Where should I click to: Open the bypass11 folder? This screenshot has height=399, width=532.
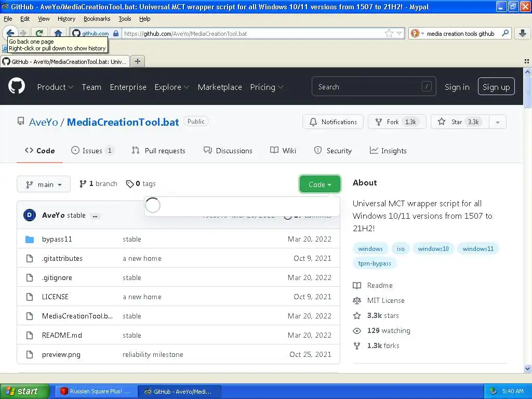coord(57,239)
